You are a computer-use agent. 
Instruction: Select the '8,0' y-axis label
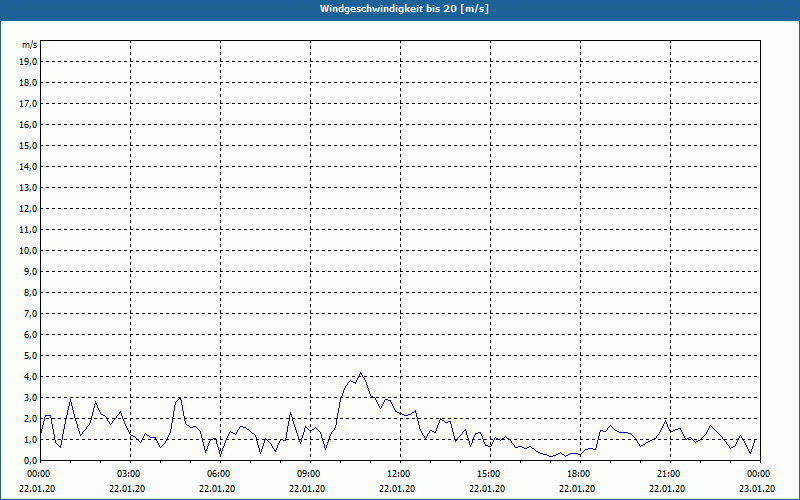pos(31,292)
